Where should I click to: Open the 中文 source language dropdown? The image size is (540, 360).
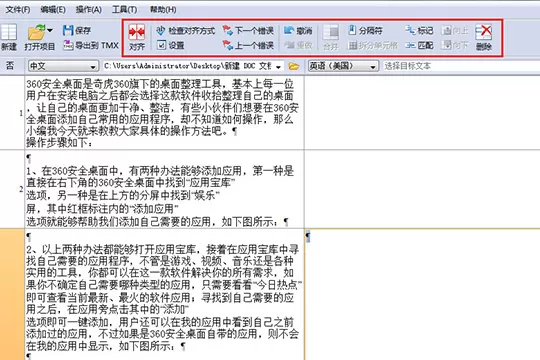coord(63,66)
